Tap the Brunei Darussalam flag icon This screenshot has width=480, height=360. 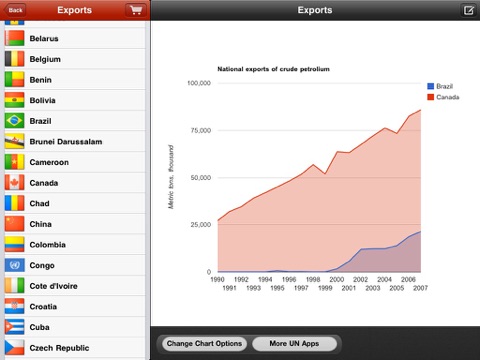pyautogui.click(x=14, y=141)
